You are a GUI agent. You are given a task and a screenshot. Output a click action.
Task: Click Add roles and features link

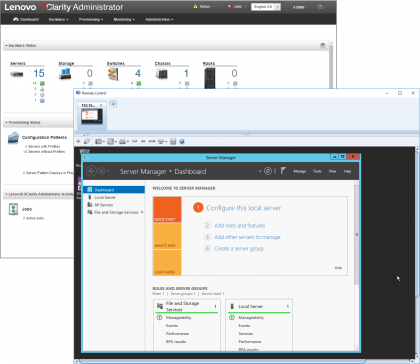point(240,226)
